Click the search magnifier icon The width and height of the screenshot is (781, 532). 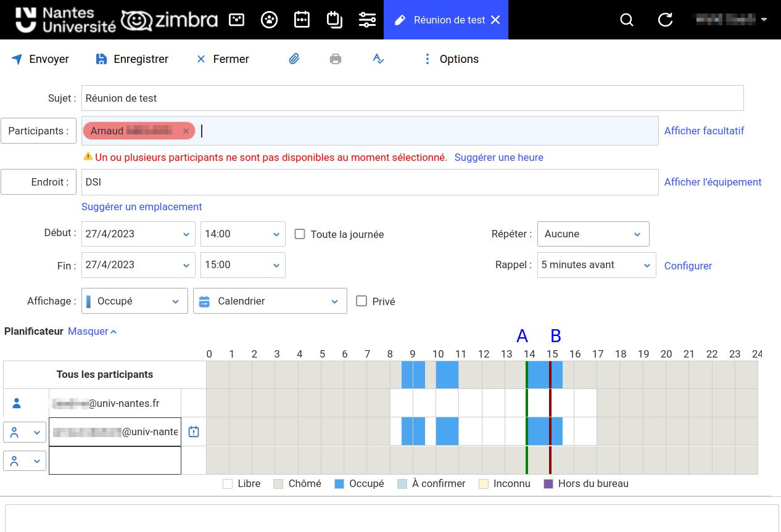627,20
